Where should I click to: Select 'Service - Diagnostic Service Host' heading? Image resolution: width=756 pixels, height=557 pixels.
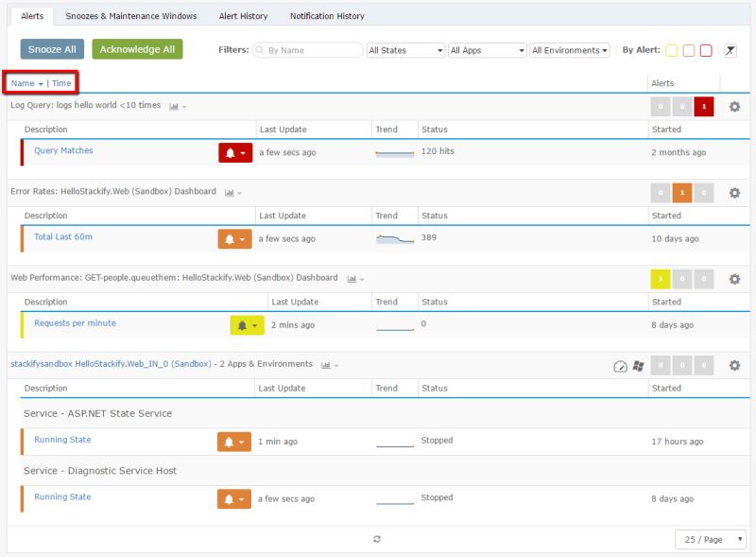[x=100, y=471]
